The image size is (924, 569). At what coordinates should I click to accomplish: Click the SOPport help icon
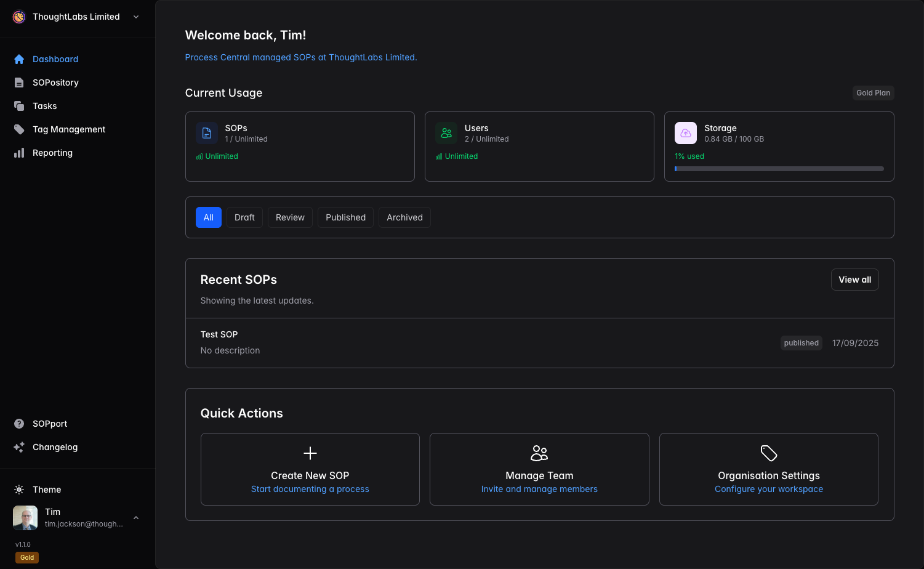[x=19, y=424]
